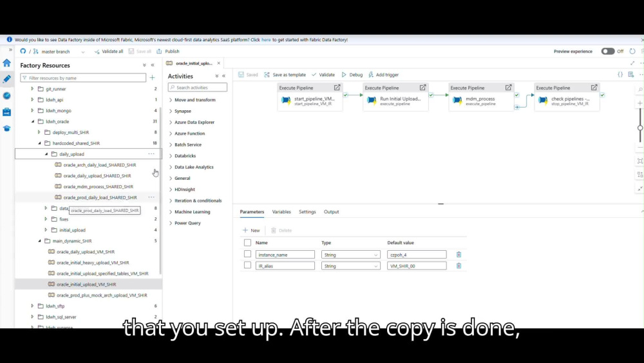644x363 pixels.
Task: Expand git_runner folder
Action: click(x=32, y=89)
